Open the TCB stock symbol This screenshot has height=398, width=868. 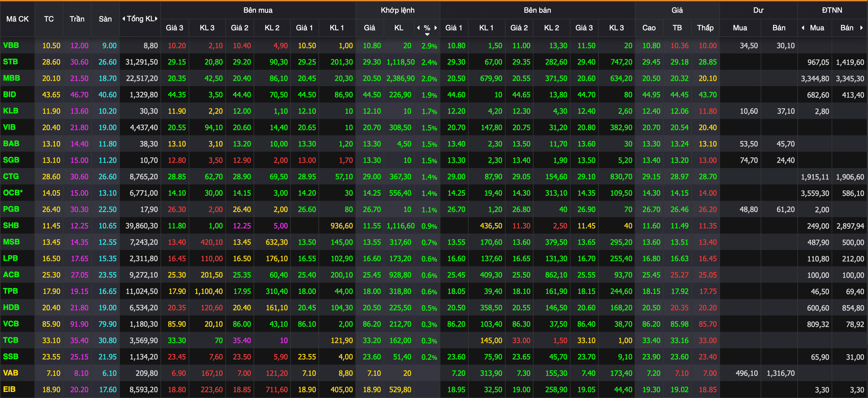point(10,340)
